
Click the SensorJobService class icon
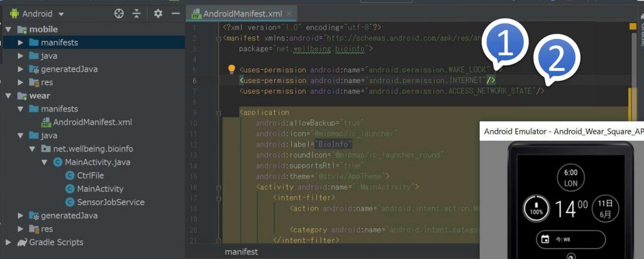click(70, 202)
